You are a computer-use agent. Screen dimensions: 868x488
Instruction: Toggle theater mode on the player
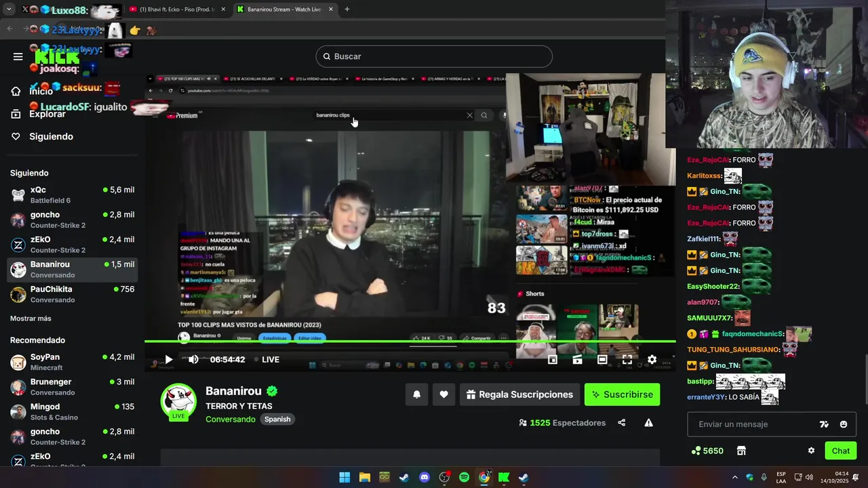point(602,360)
